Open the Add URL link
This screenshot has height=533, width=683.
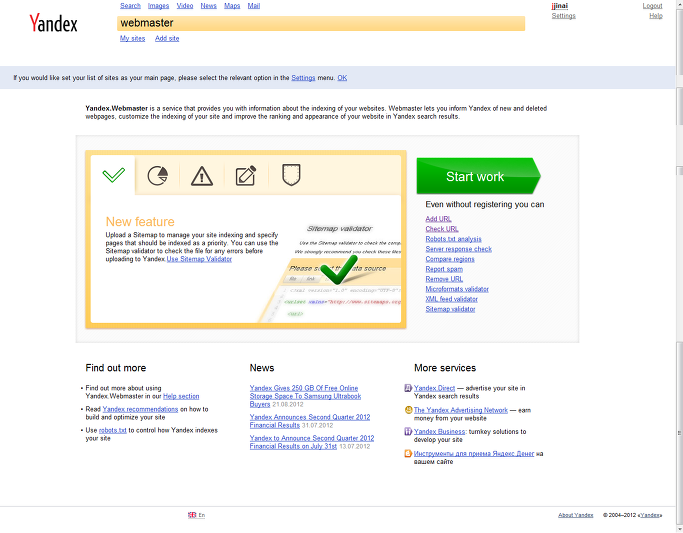pos(438,219)
